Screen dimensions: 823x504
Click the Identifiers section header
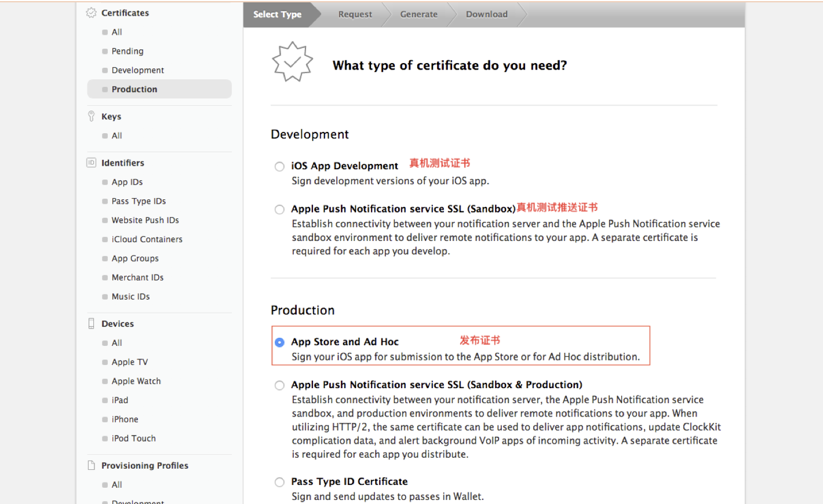[123, 163]
